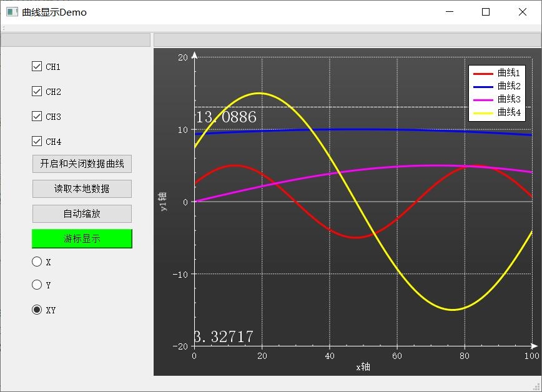Toggle the CH3 checkbox off

[37, 116]
